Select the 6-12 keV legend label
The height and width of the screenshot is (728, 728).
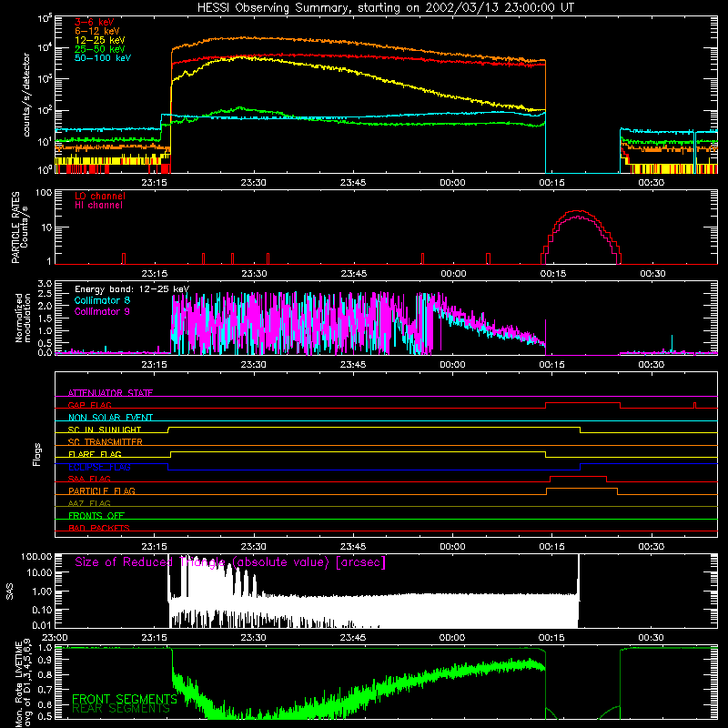point(97,31)
